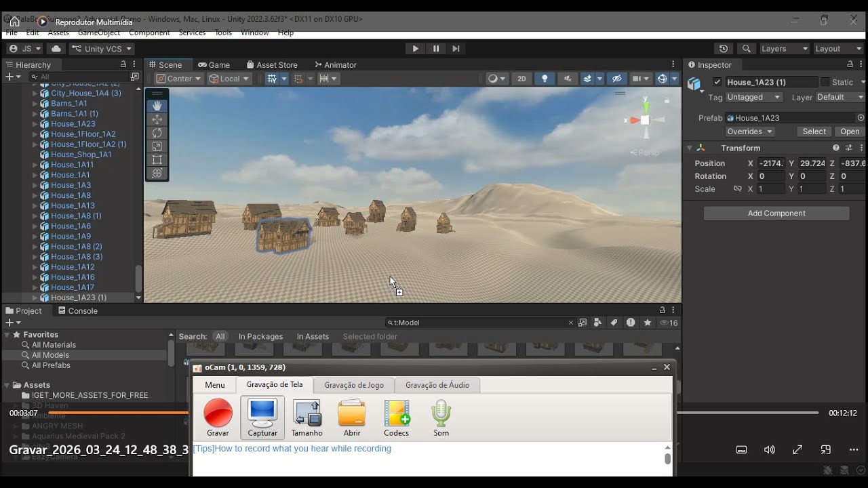Click the prefab Select button
Viewport: 868px width, 488px height.
[814, 131]
